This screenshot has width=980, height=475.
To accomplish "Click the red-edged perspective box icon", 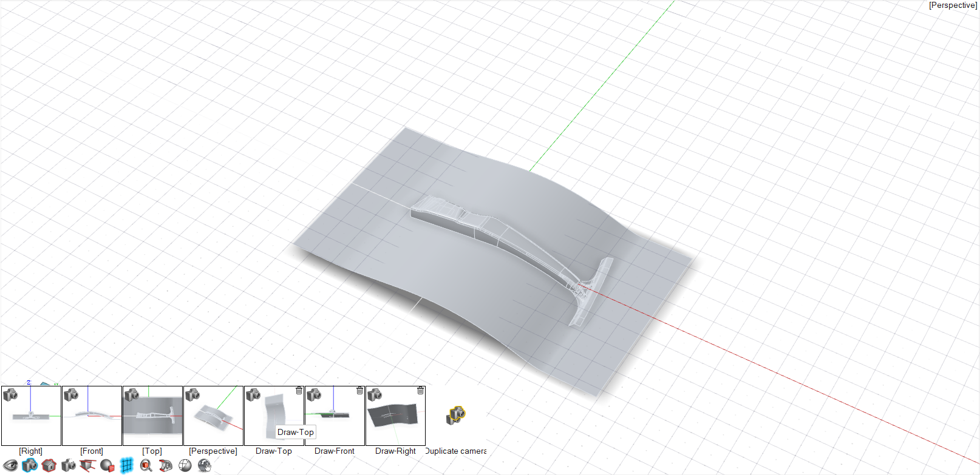I will tap(88, 465).
